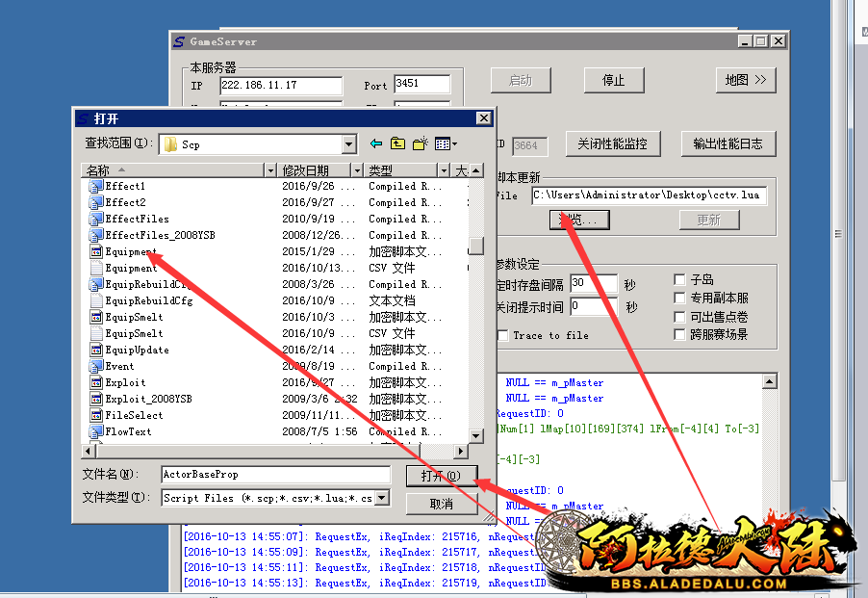Select the FlowText file in list

pos(128,431)
